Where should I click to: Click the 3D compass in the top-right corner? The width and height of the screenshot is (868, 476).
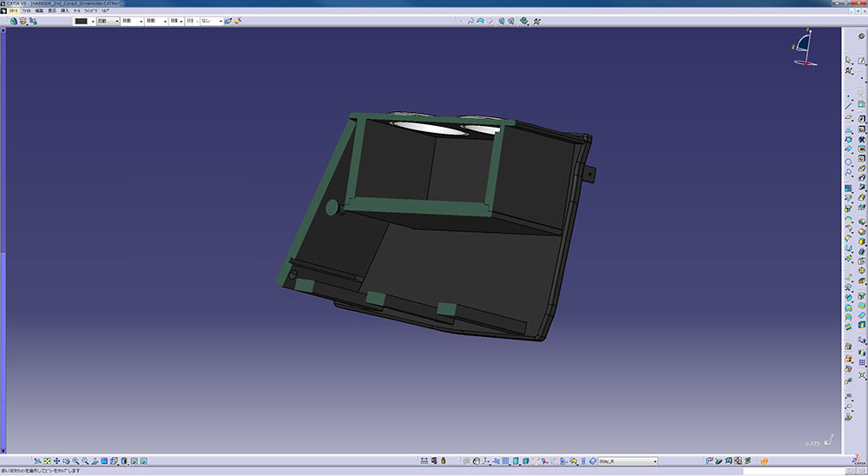point(805,49)
